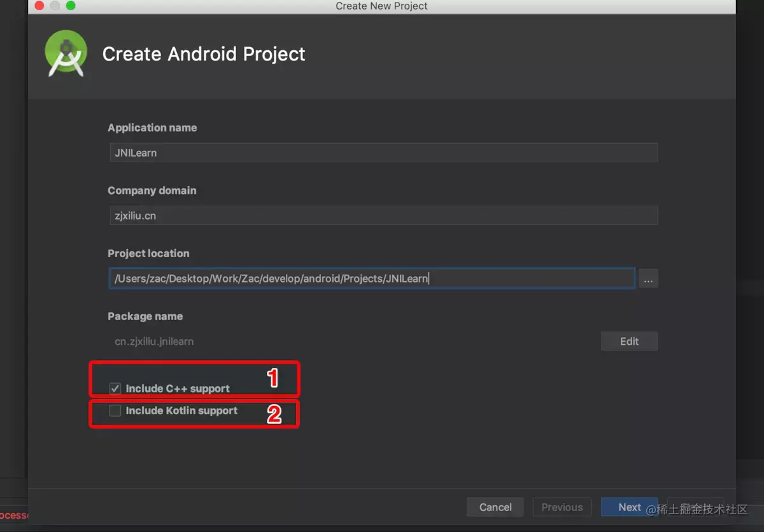The height and width of the screenshot is (532, 764).
Task: Click the Project location path field
Action: click(372, 278)
